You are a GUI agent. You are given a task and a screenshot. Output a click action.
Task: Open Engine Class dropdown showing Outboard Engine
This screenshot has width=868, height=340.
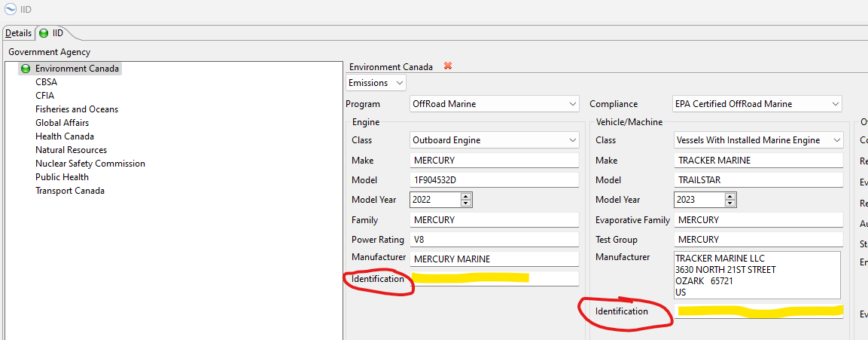495,140
